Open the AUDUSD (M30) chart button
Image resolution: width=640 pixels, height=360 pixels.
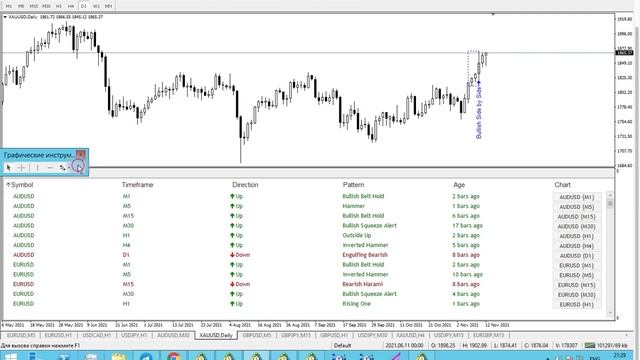(576, 227)
